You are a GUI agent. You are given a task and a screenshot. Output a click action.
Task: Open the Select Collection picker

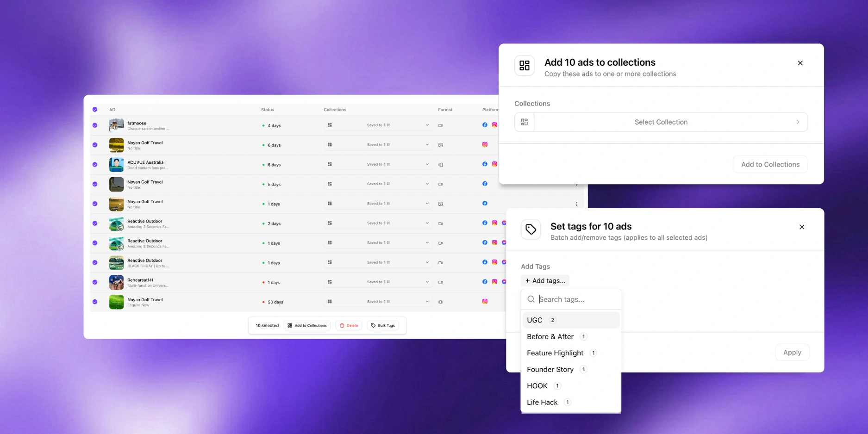(661, 122)
